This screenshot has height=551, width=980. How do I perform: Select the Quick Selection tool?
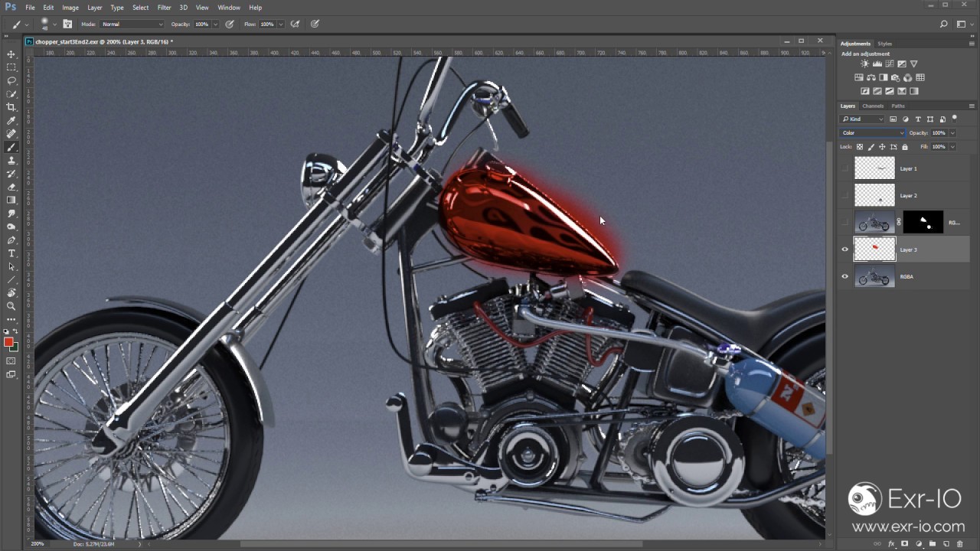point(11,94)
